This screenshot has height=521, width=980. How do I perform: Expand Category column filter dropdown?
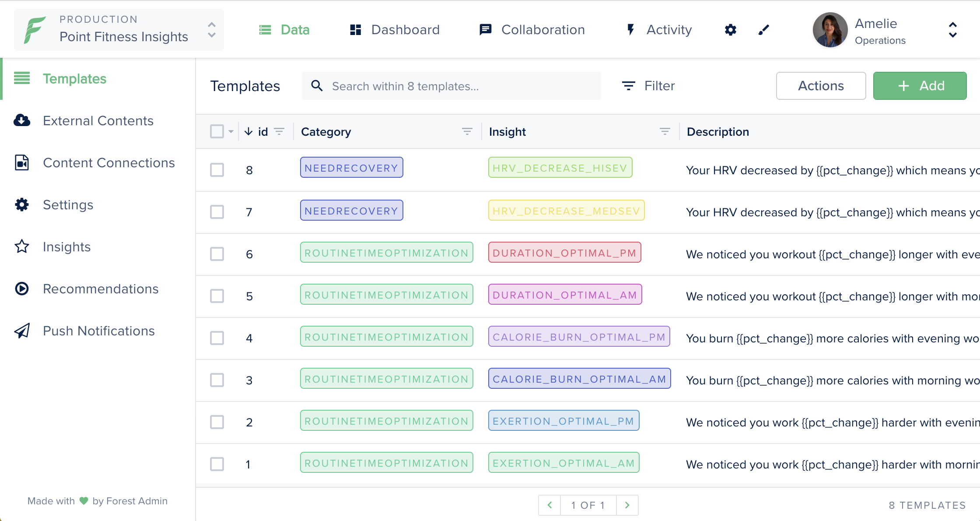tap(467, 131)
